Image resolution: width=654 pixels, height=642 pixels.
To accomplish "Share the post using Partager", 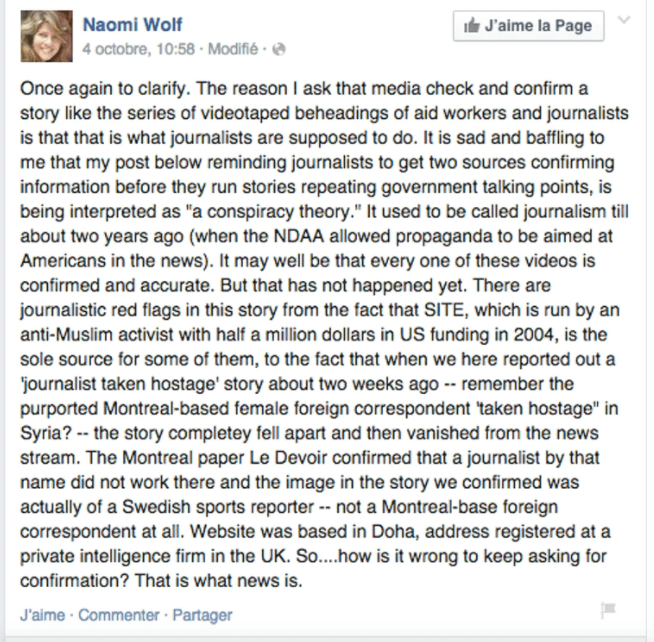I will tap(202, 615).
